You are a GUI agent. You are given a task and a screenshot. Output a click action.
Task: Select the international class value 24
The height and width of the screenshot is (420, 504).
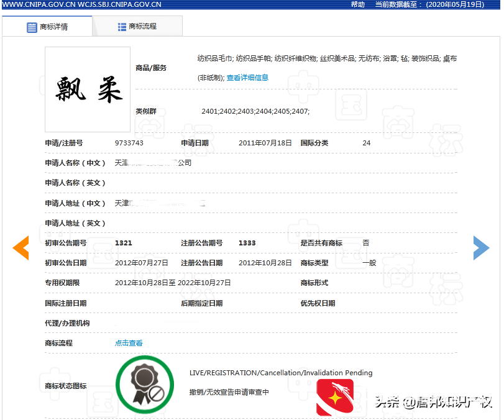367,143
